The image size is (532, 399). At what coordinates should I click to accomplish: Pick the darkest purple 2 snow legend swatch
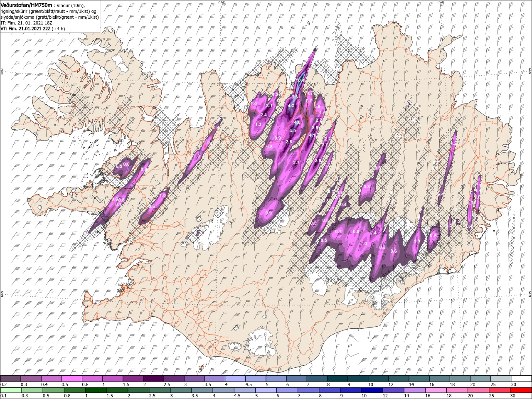click(x=153, y=379)
